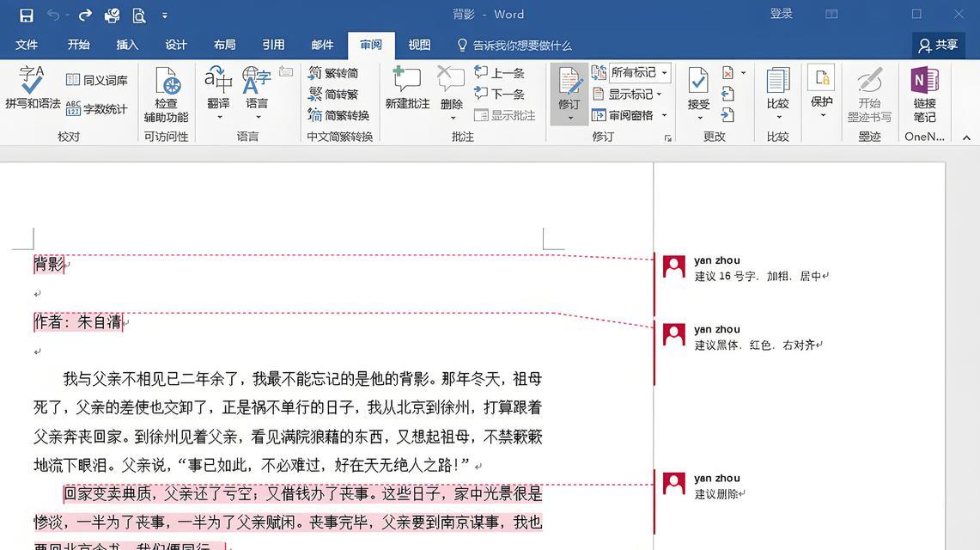
Task: Open the 同义词库 thesaurus
Action: click(97, 80)
